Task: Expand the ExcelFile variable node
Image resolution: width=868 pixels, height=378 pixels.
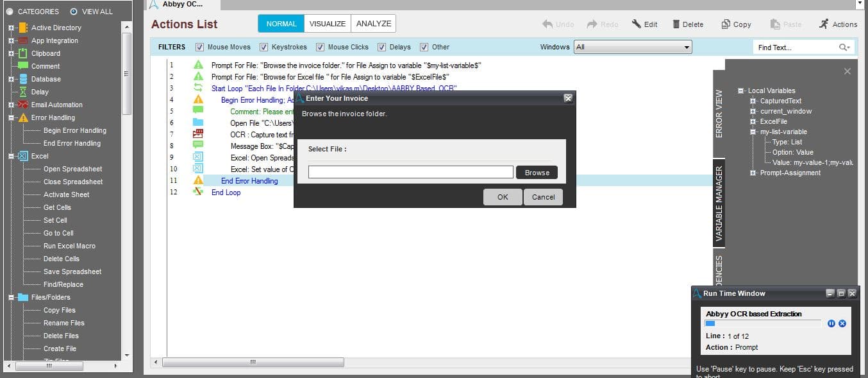Action: (753, 121)
